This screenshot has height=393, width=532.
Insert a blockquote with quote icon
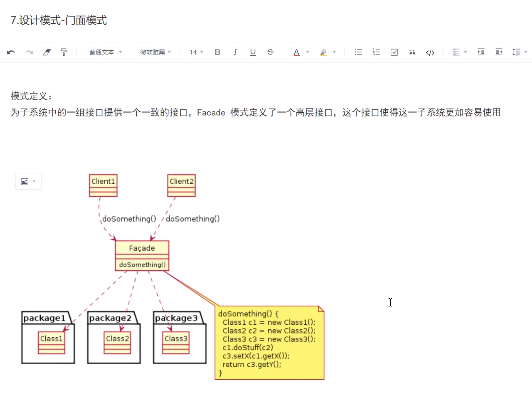[x=412, y=52]
